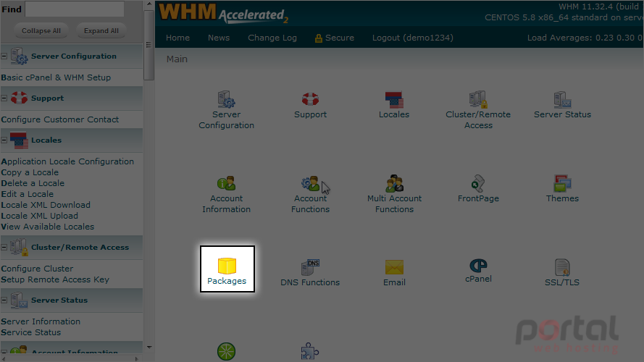Open Server Configuration icon in main panel
The image size is (644, 362).
[x=226, y=100]
